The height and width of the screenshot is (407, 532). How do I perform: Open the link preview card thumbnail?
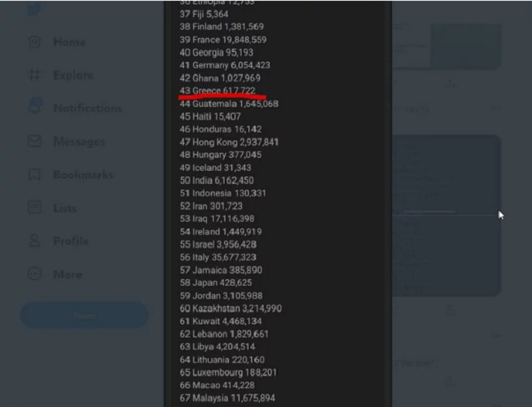[x=466, y=46]
